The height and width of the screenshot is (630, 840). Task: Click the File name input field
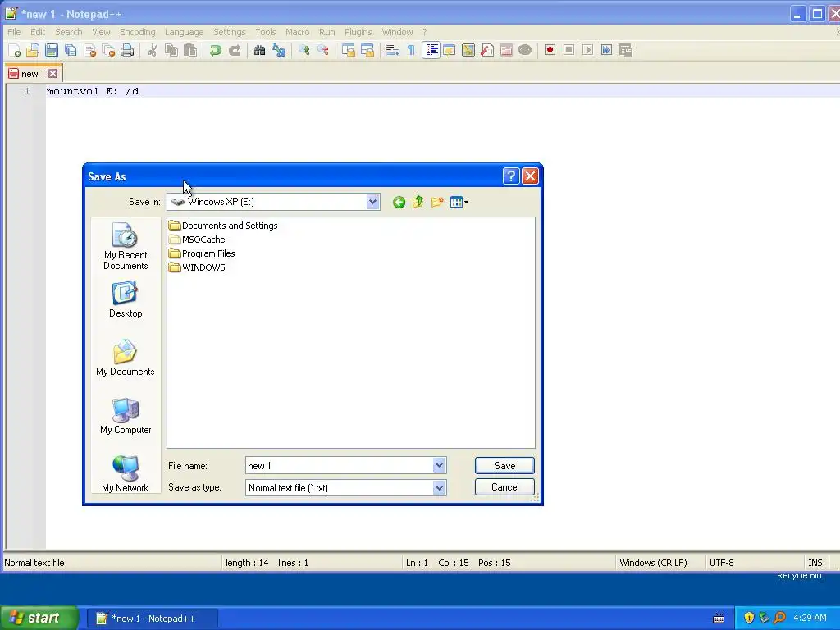click(x=340, y=466)
